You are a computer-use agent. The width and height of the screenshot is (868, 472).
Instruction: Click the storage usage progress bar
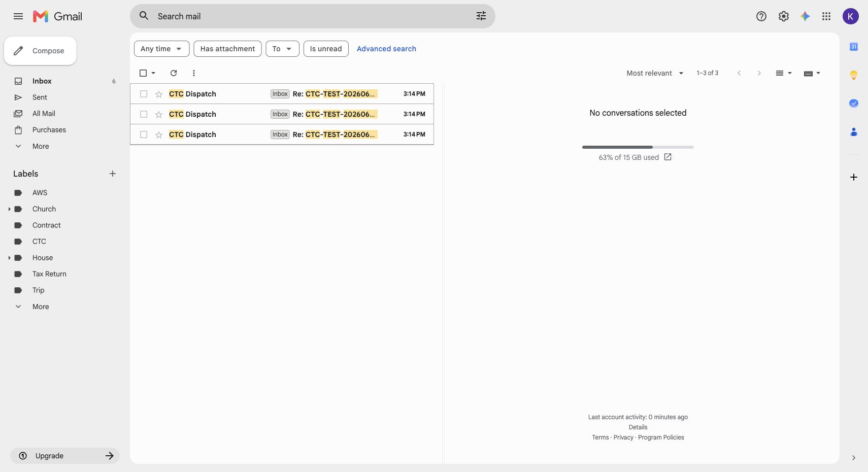point(638,147)
